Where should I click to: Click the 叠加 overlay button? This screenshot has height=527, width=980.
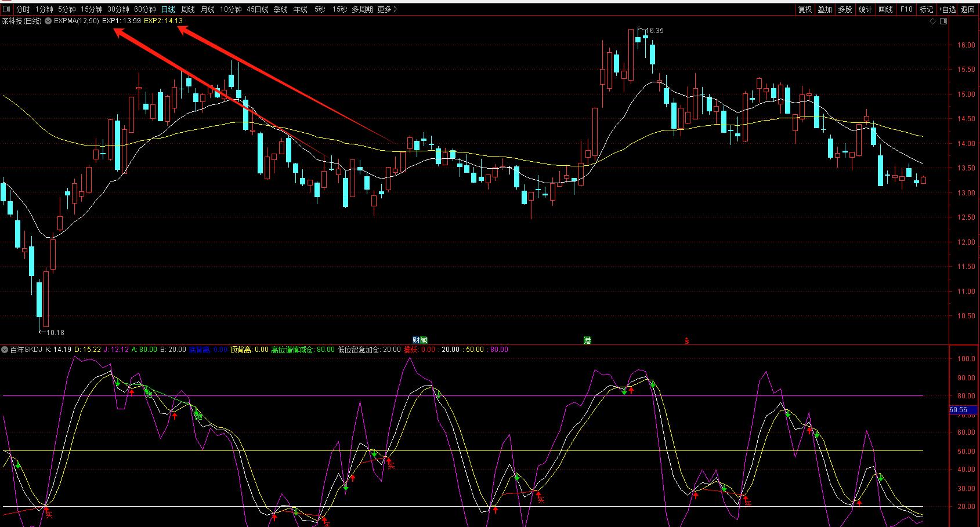click(x=825, y=9)
